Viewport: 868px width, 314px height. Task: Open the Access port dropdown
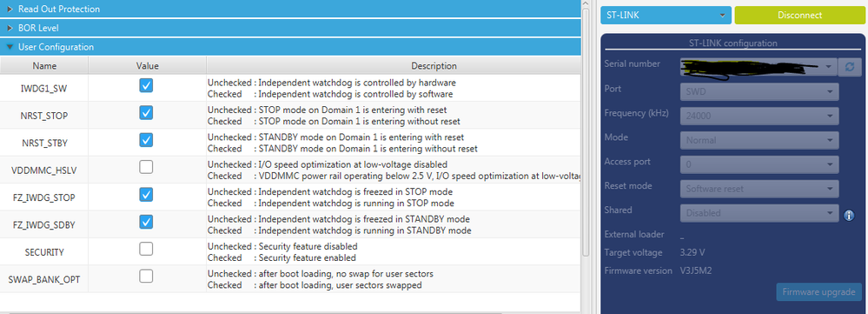[759, 164]
